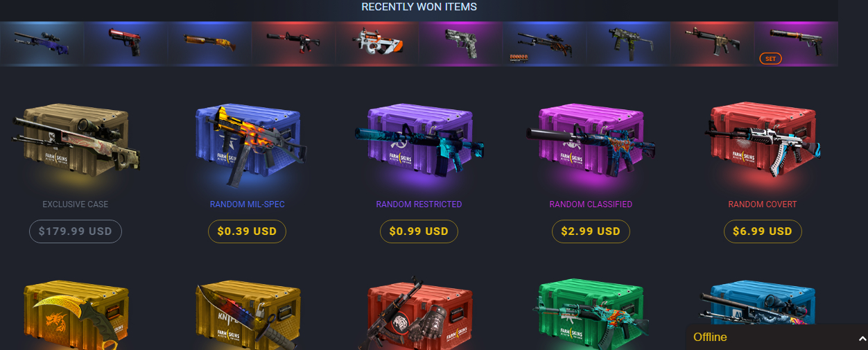868x350 pixels.
Task: Click the $0.39 USD price button
Action: coord(247,231)
